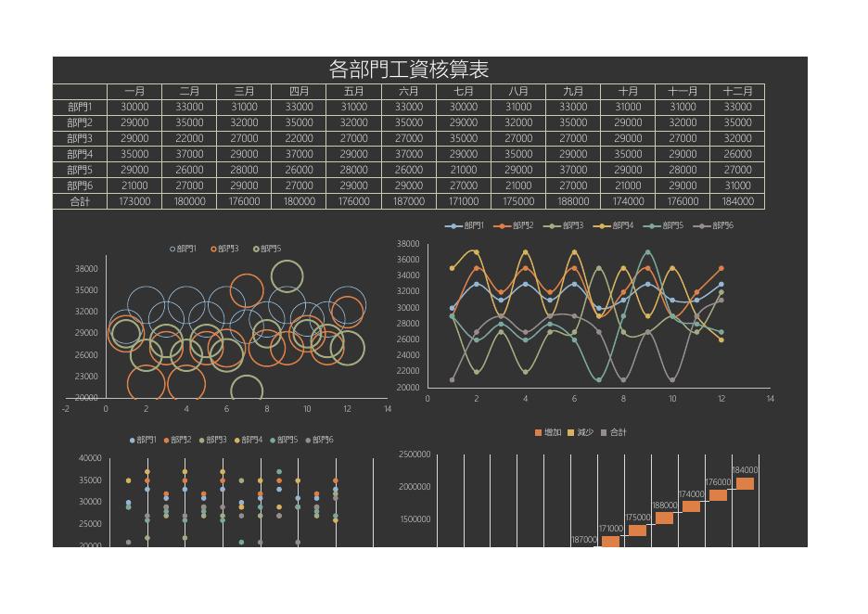868x614 pixels.
Task: Select 合計 in the waterfall chart legend
Action: (x=613, y=432)
